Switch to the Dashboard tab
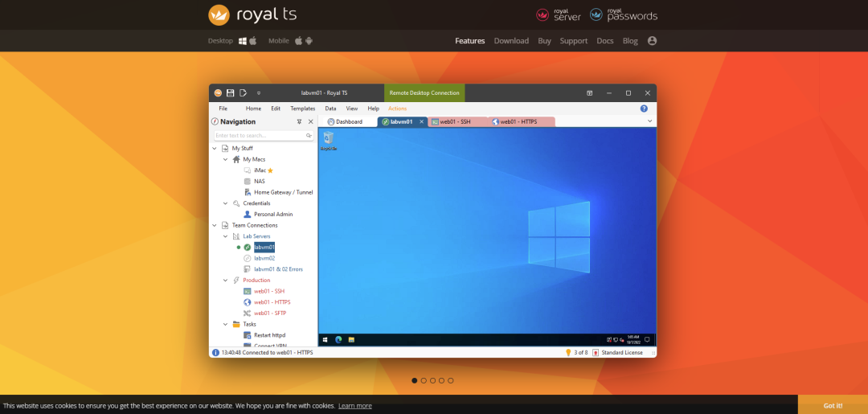The width and height of the screenshot is (868, 414). coord(348,121)
